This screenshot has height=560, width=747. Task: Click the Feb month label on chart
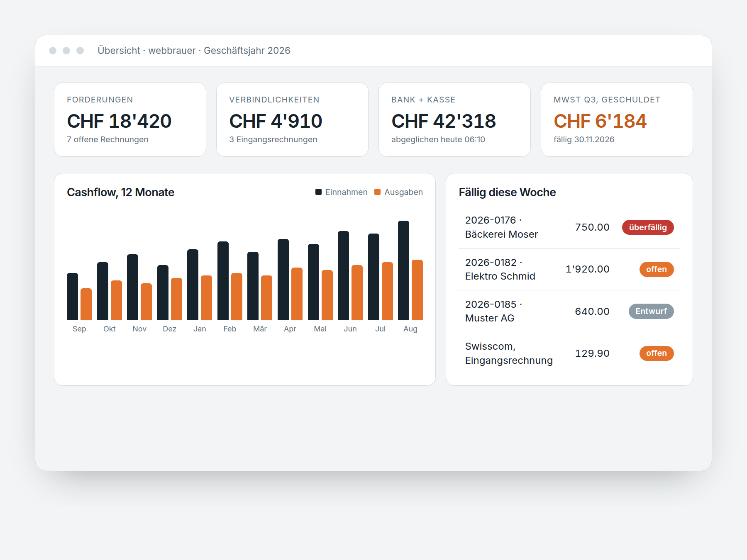point(229,329)
